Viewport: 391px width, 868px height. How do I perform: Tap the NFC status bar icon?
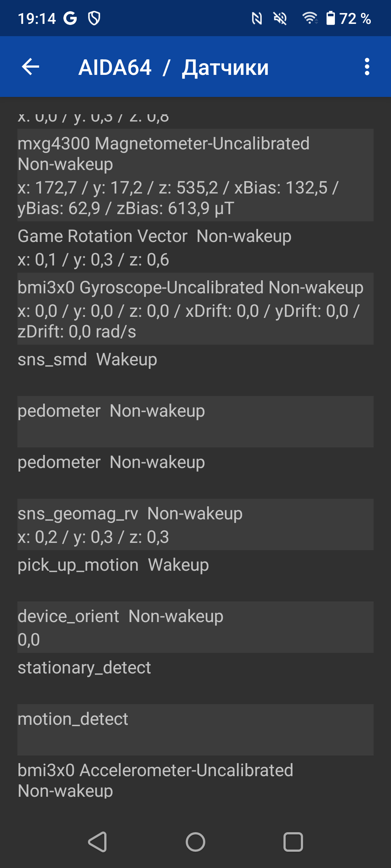(x=257, y=18)
